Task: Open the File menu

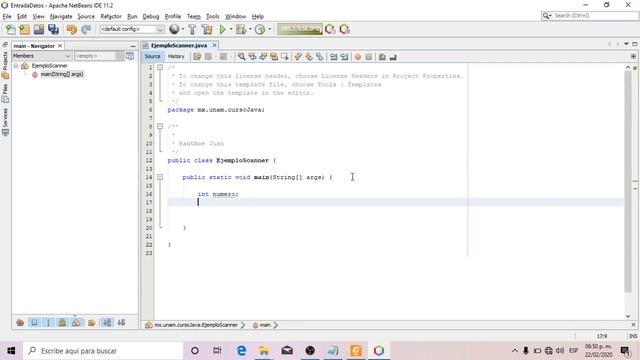Action: [x=7, y=16]
